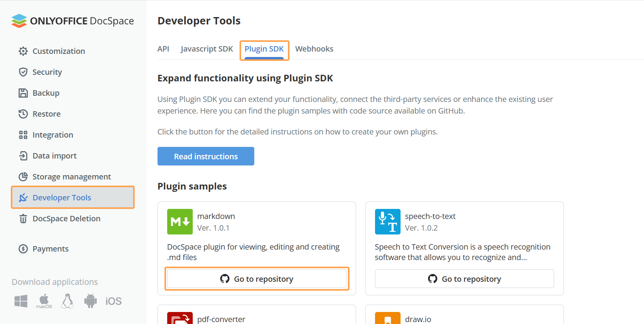
Task: Click the pdf-converter plugin name
Action: 221,319
